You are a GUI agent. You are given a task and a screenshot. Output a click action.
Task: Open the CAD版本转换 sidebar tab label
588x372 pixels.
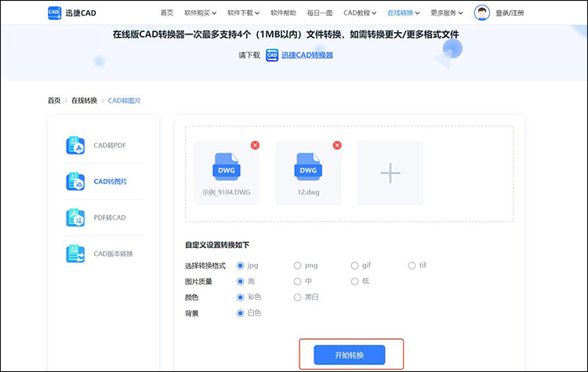pyautogui.click(x=113, y=253)
